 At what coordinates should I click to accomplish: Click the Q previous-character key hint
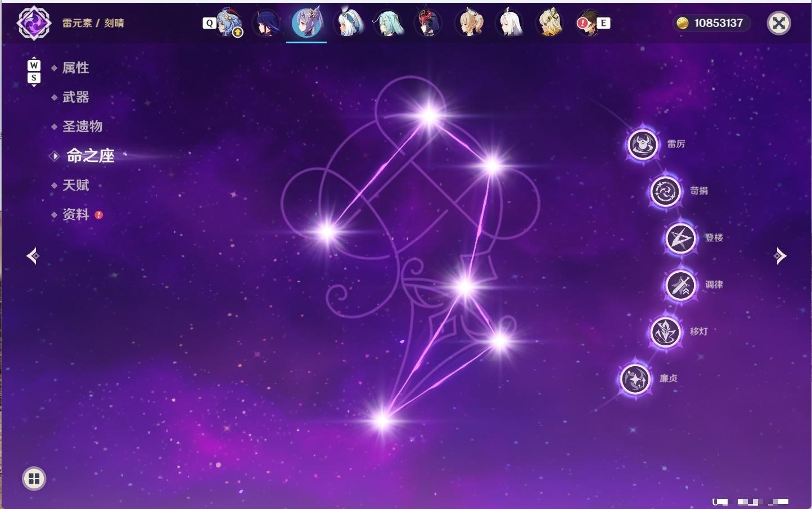(209, 23)
